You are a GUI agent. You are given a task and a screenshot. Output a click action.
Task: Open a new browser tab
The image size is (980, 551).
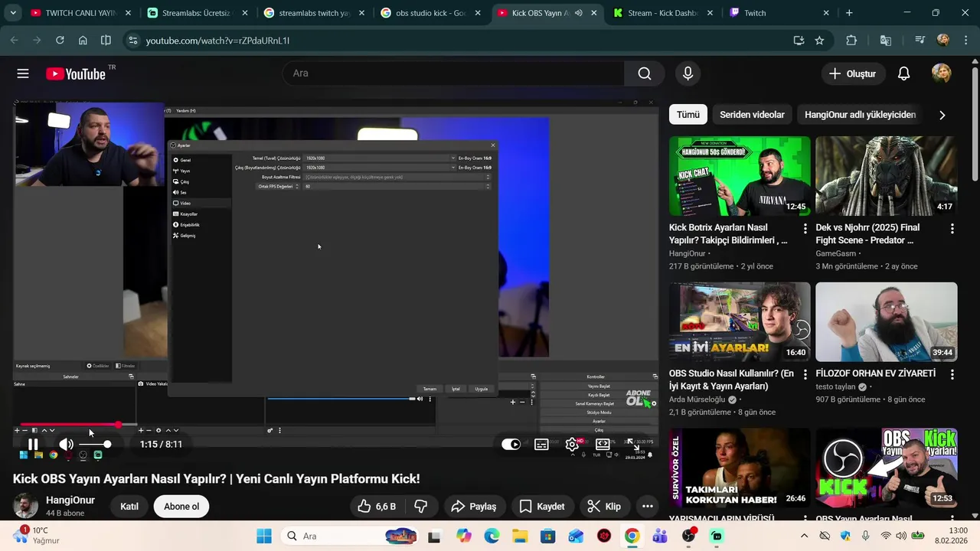[x=849, y=13]
